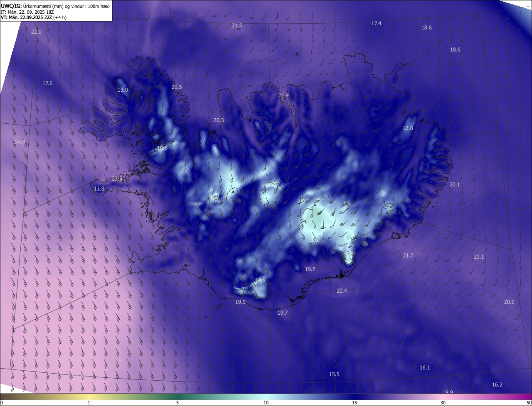The image size is (532, 406).
Task: Select the 24.8 wind value label
Action: coord(20,142)
